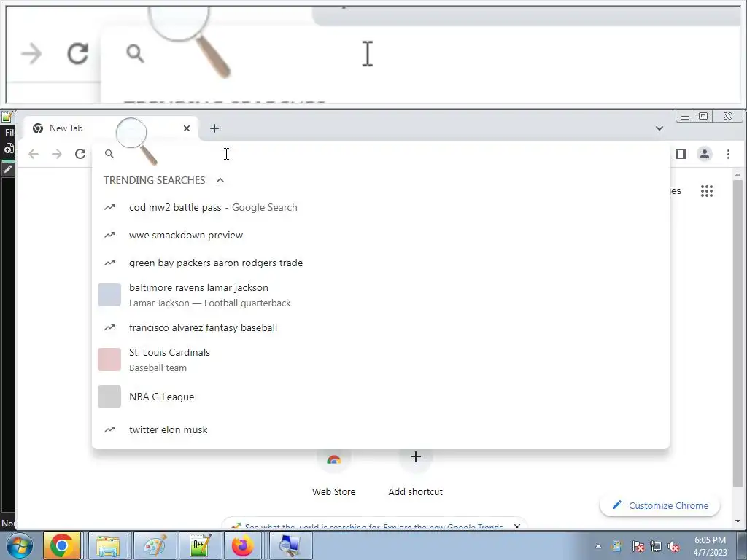Reload the page with the refresh icon

(80, 154)
